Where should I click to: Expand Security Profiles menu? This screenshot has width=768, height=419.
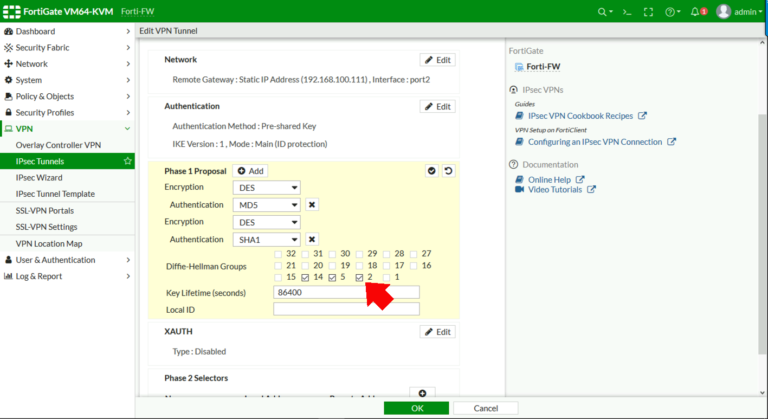point(67,112)
